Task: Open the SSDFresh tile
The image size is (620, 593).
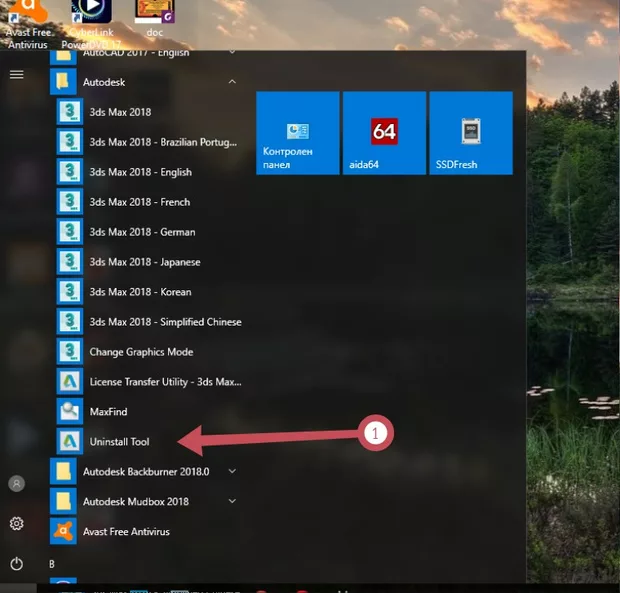Action: click(x=470, y=133)
